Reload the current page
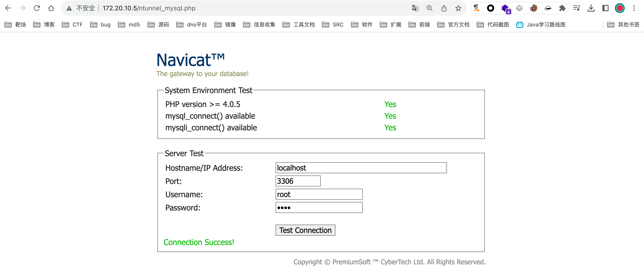This screenshot has height=276, width=644. (x=37, y=8)
